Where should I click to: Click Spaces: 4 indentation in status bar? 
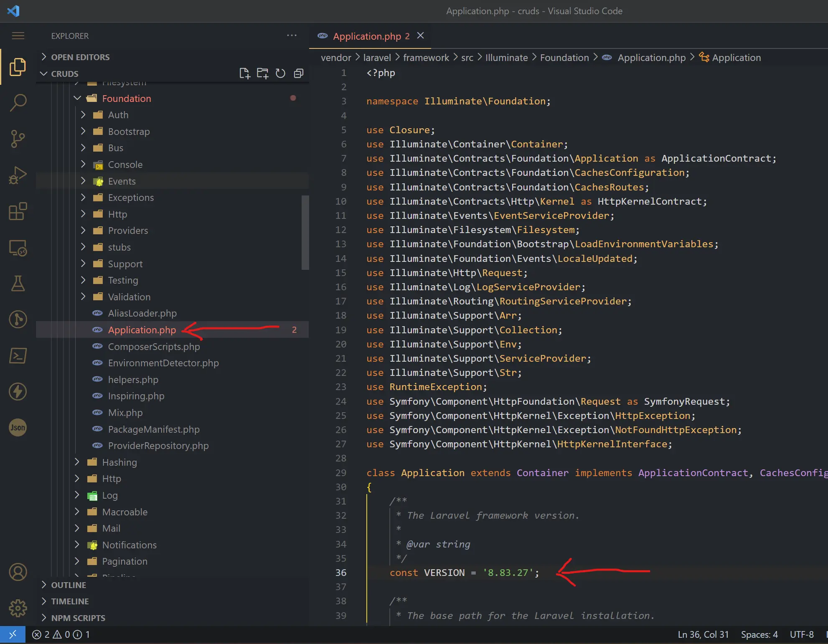click(x=759, y=635)
